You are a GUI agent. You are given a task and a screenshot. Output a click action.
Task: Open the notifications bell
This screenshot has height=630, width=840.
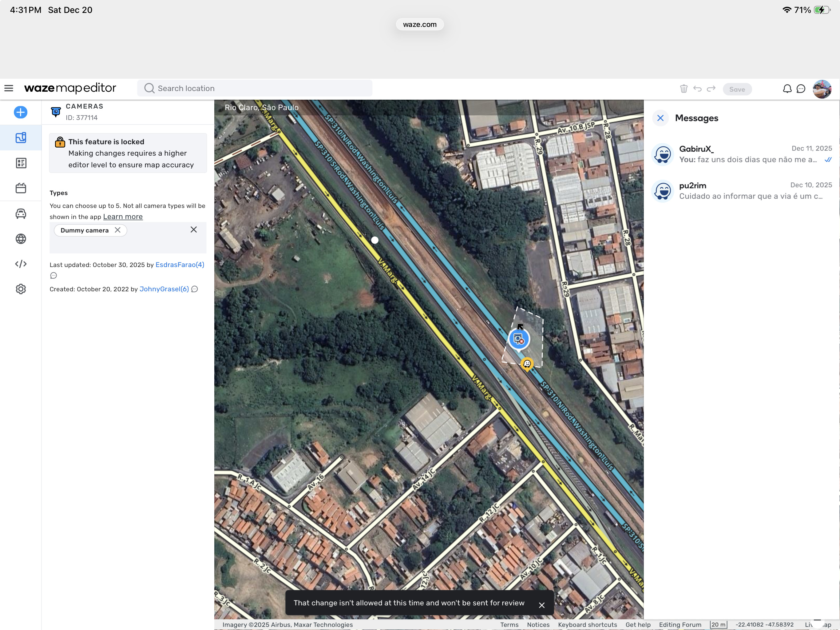coord(787,89)
